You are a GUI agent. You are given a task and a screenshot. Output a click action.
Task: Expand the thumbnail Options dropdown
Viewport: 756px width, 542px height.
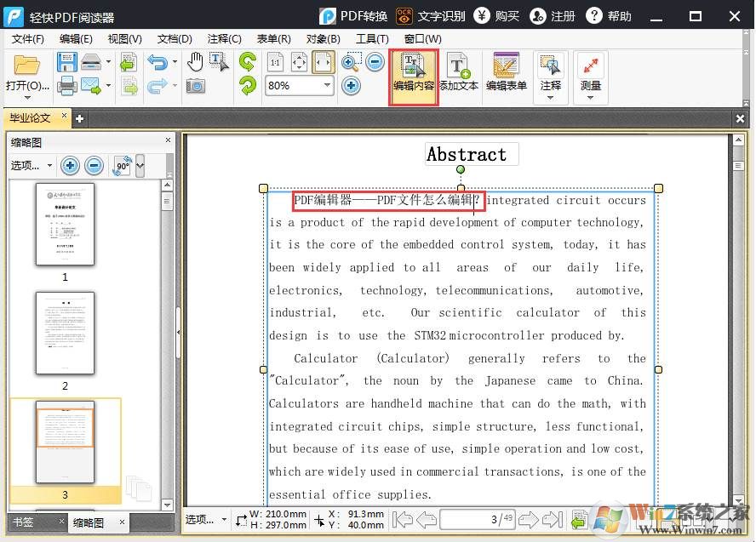click(x=31, y=166)
